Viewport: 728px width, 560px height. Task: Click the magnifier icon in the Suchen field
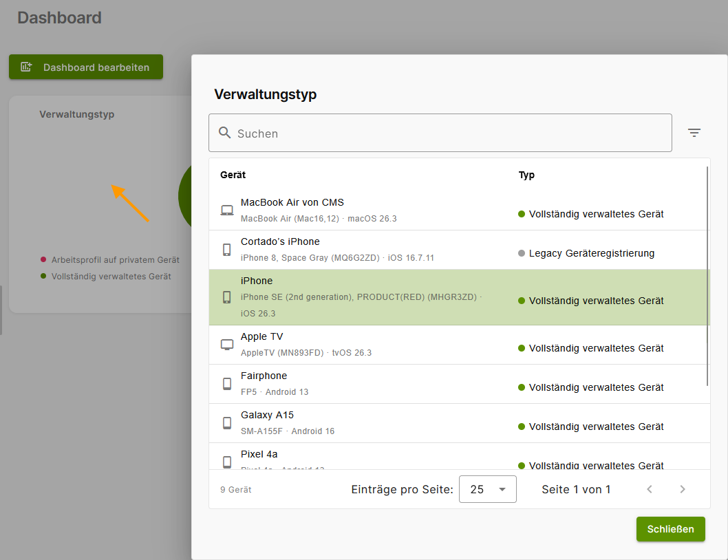225,133
